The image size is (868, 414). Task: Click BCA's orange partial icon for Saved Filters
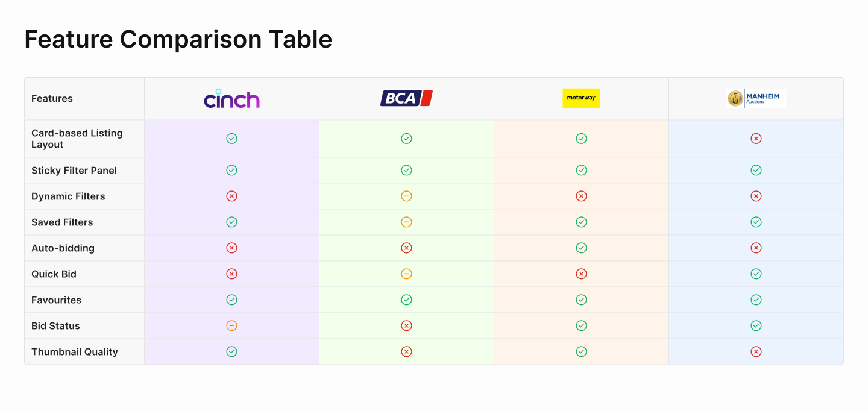click(406, 222)
